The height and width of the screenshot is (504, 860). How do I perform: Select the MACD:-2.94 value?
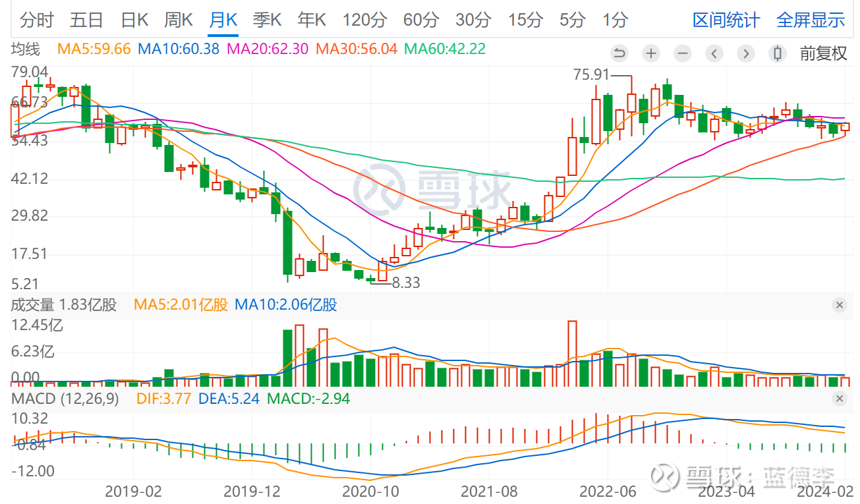point(308,399)
